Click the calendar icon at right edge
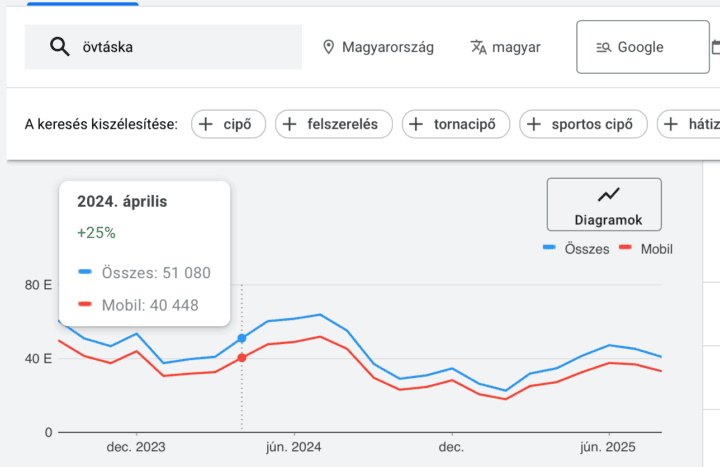This screenshot has width=720, height=467. pyautogui.click(x=714, y=47)
